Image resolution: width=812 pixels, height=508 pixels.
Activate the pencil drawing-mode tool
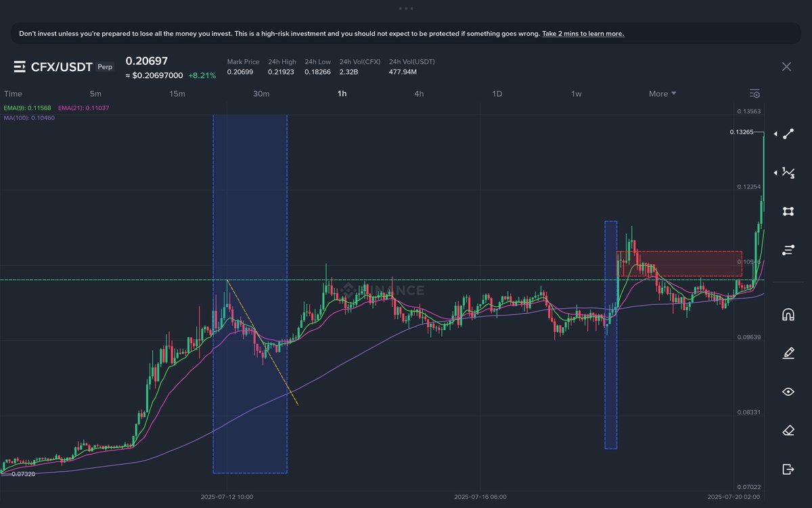point(788,353)
